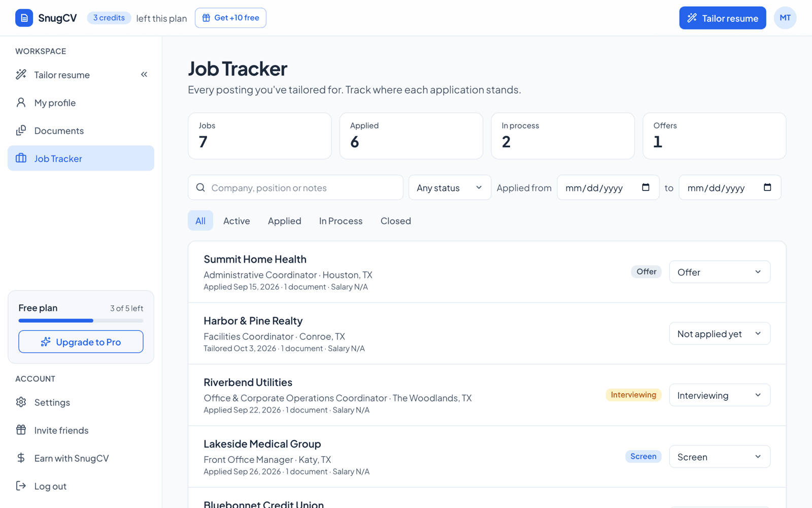Screen dimensions: 812x508
Task: Click the Interviewing status badge
Action: point(633,395)
